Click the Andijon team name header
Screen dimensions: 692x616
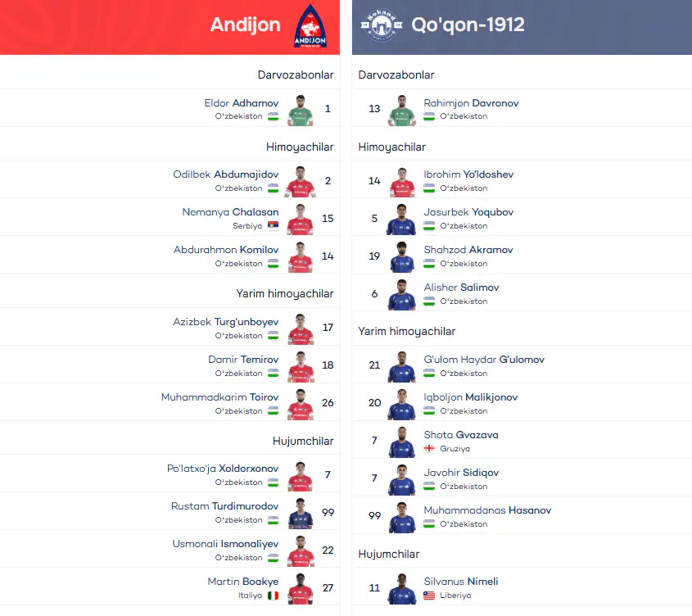pos(246,25)
